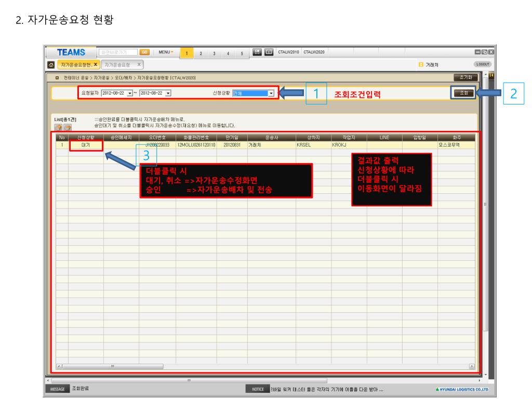This screenshot has width=532, height=399.
Task: Click the Hyundai Logistics logo
Action: (462, 390)
